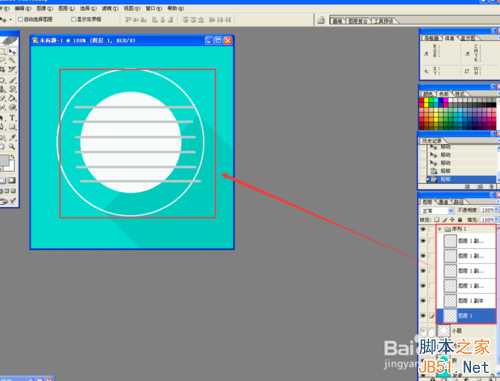Select the Move tool in the toolbox
500x381 pixels.
(13, 52)
